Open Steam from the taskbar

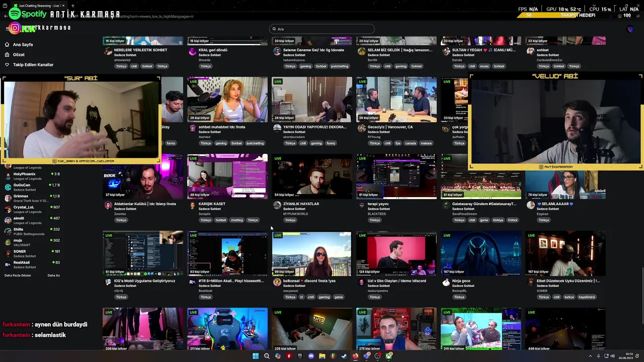tap(344, 356)
